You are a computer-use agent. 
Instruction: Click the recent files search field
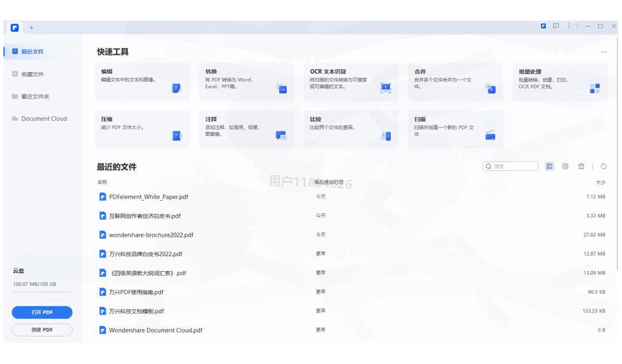click(510, 166)
